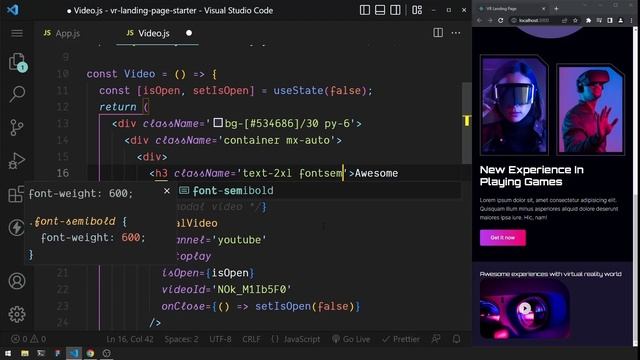Switch to VS Code taskbar icon
The height and width of the screenshot is (360, 640).
pos(74,353)
